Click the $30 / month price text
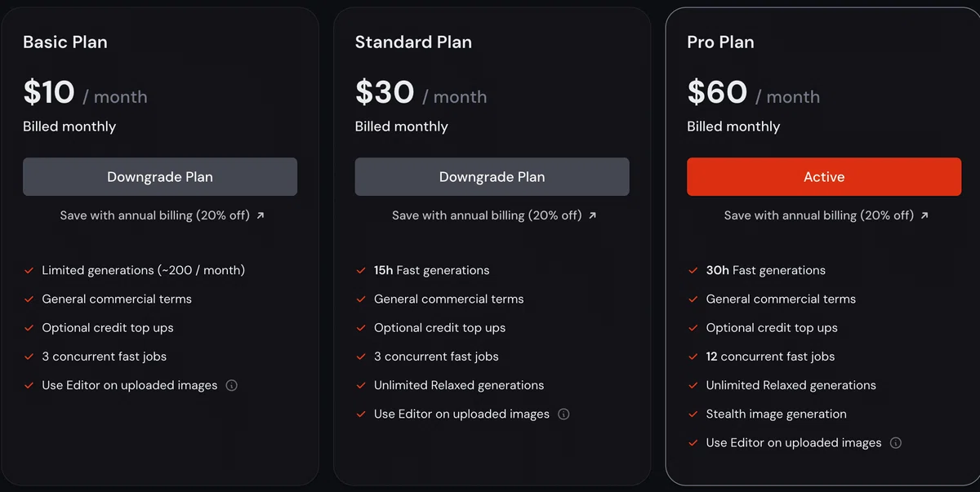Viewport: 980px width, 492px height. click(421, 93)
